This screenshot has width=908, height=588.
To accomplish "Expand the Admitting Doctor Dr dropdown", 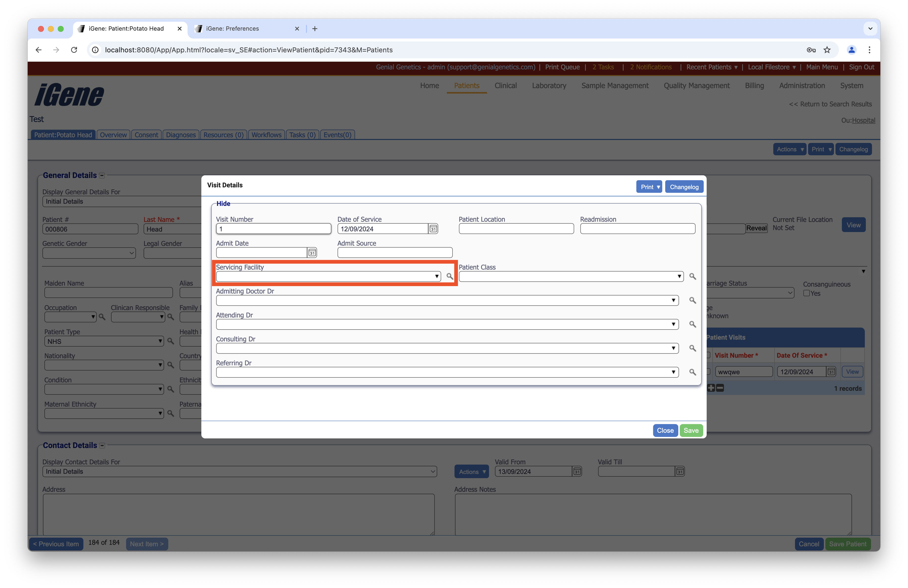I will [673, 301].
